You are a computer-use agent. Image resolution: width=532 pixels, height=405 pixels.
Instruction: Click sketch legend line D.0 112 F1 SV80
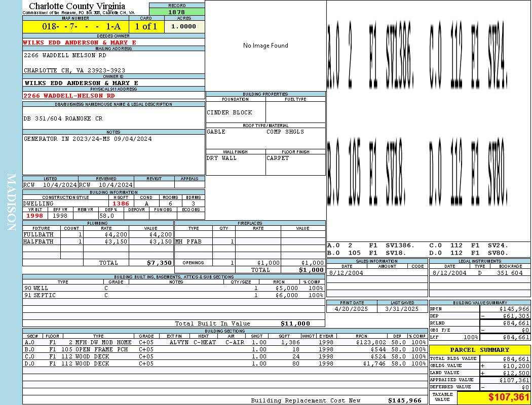(x=469, y=253)
